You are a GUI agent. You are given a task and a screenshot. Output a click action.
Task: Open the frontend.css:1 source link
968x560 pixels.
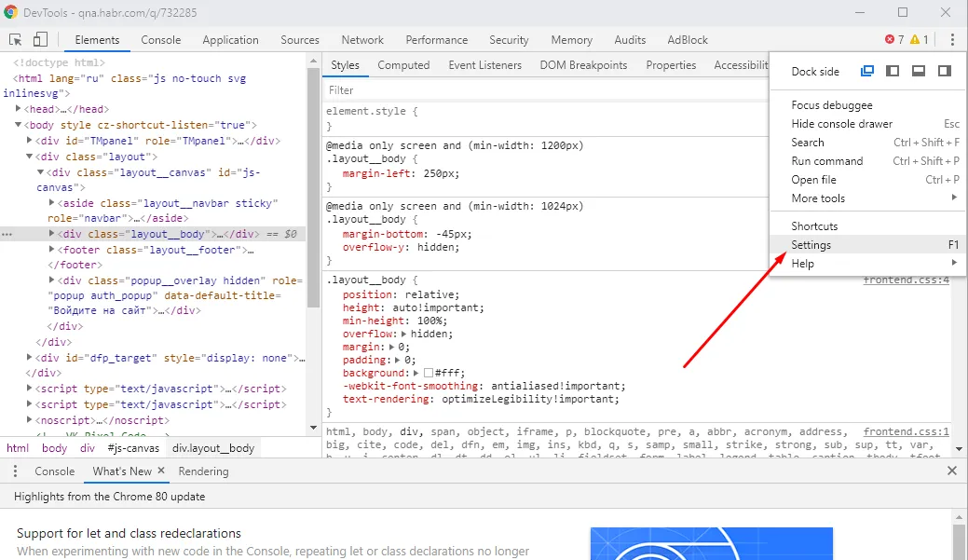(x=906, y=431)
